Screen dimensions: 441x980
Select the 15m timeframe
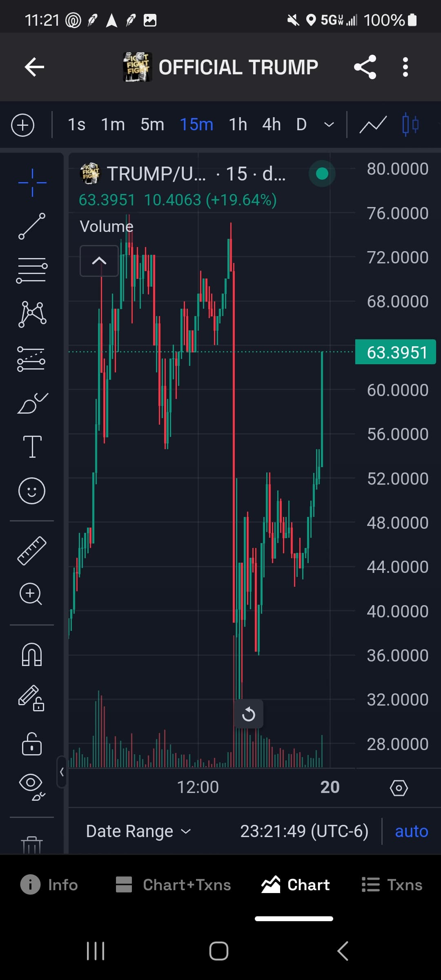click(196, 125)
